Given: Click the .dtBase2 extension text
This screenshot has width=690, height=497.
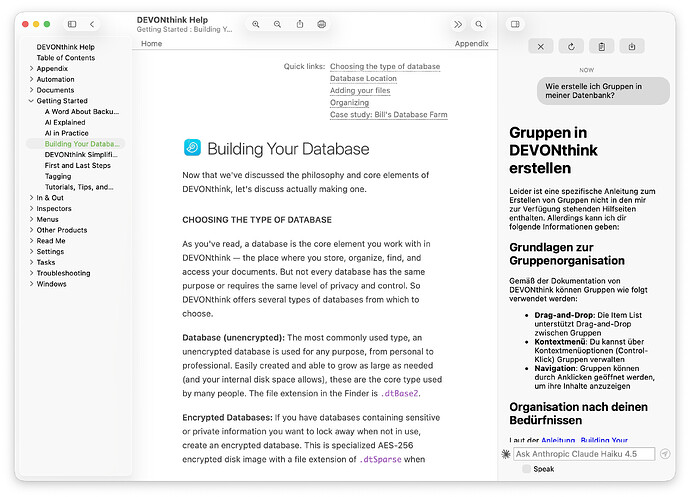Looking at the screenshot, I should click(x=400, y=394).
